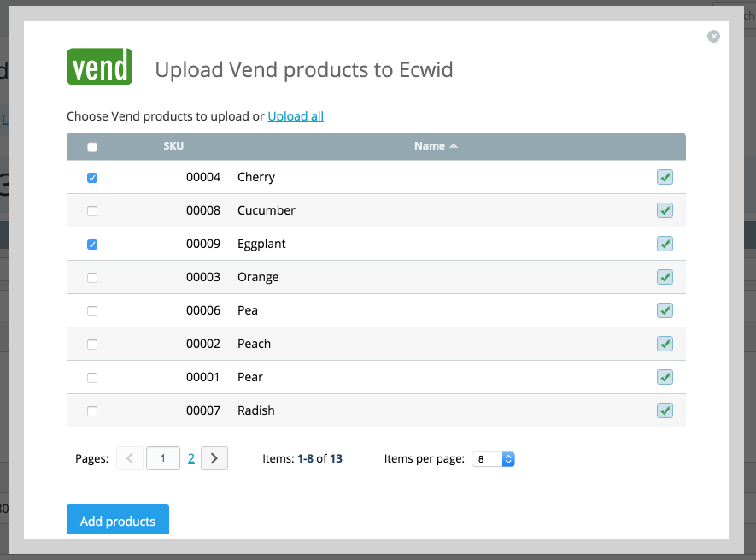Viewport: 756px width, 560px height.
Task: Uncheck the Eggplant product checkbox
Action: pos(92,245)
